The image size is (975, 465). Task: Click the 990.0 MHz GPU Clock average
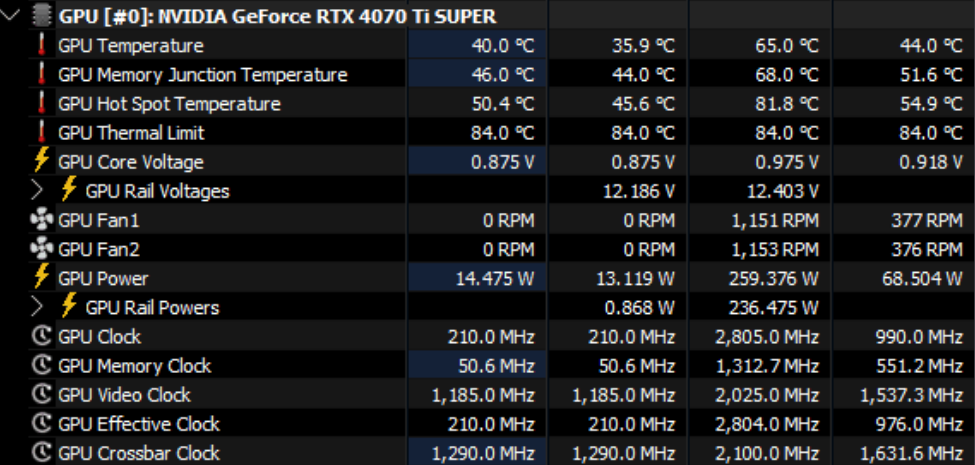(x=919, y=337)
